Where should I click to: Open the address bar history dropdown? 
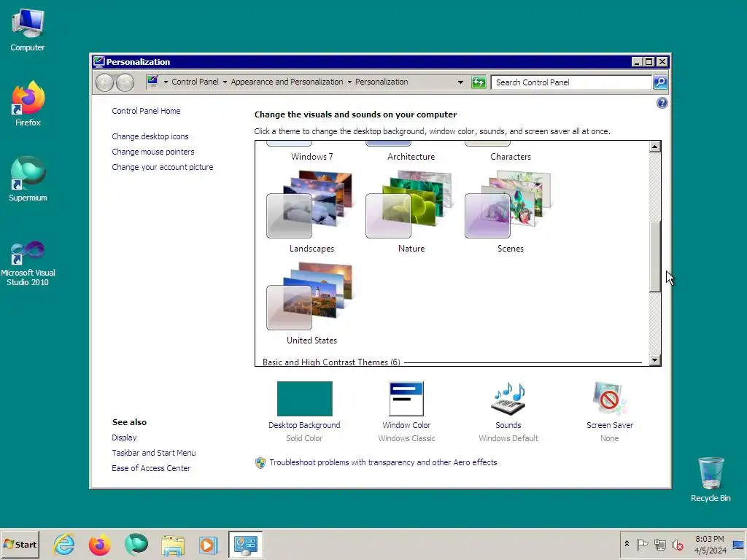[460, 82]
